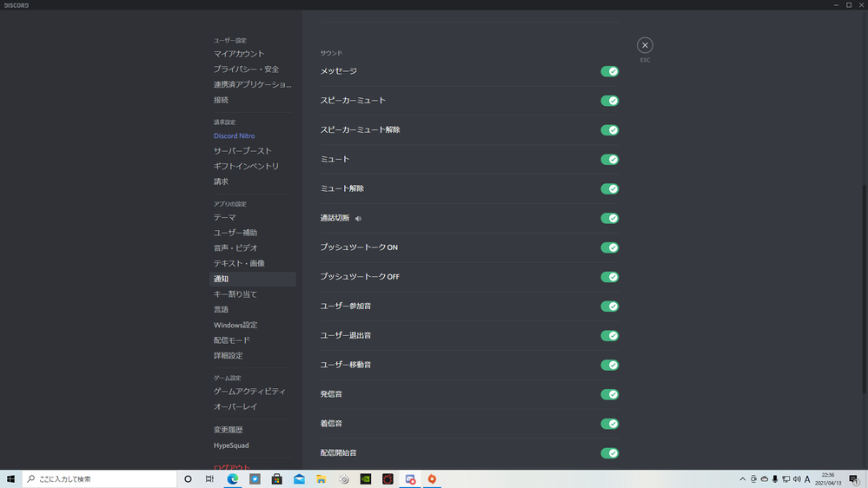Click the microphone tray icon
Screen dimensions: 868x488
775,479
